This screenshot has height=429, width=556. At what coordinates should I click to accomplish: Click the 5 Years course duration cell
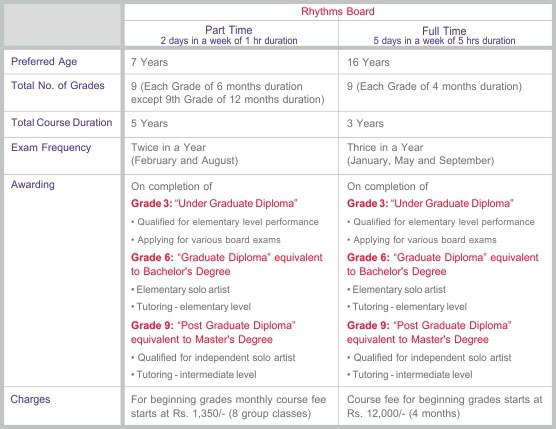point(149,123)
